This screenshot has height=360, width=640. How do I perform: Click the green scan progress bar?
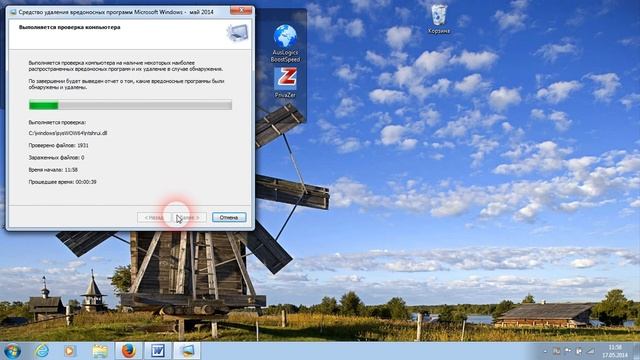(x=130, y=105)
